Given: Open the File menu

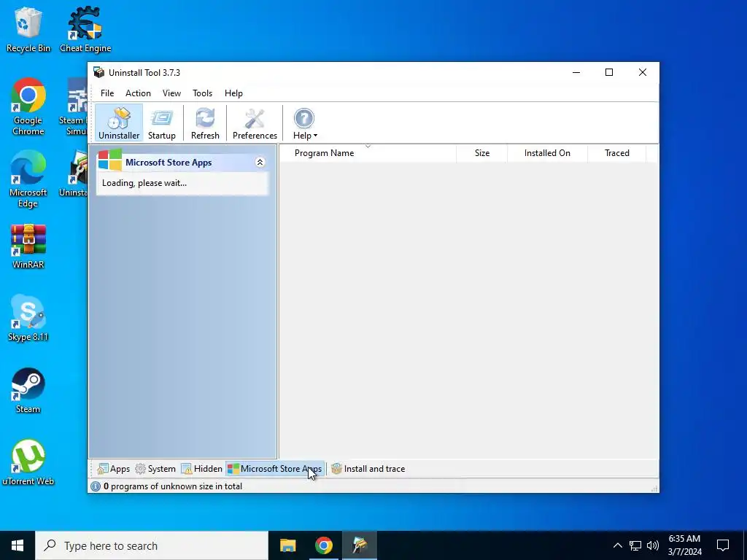Looking at the screenshot, I should [107, 93].
